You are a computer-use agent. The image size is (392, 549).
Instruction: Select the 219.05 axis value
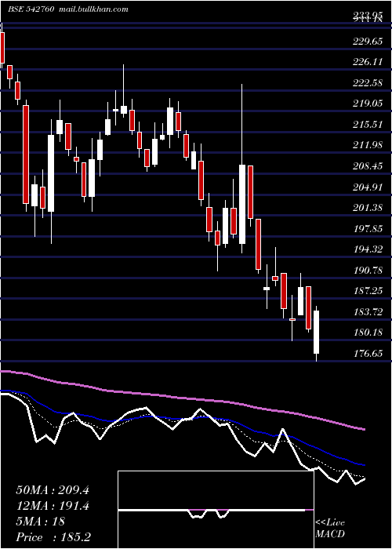(368, 104)
